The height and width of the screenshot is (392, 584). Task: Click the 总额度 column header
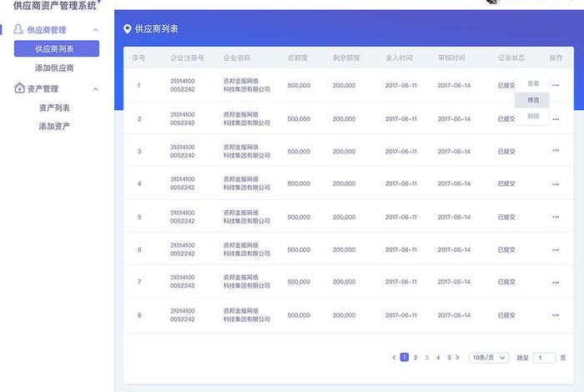298,58
